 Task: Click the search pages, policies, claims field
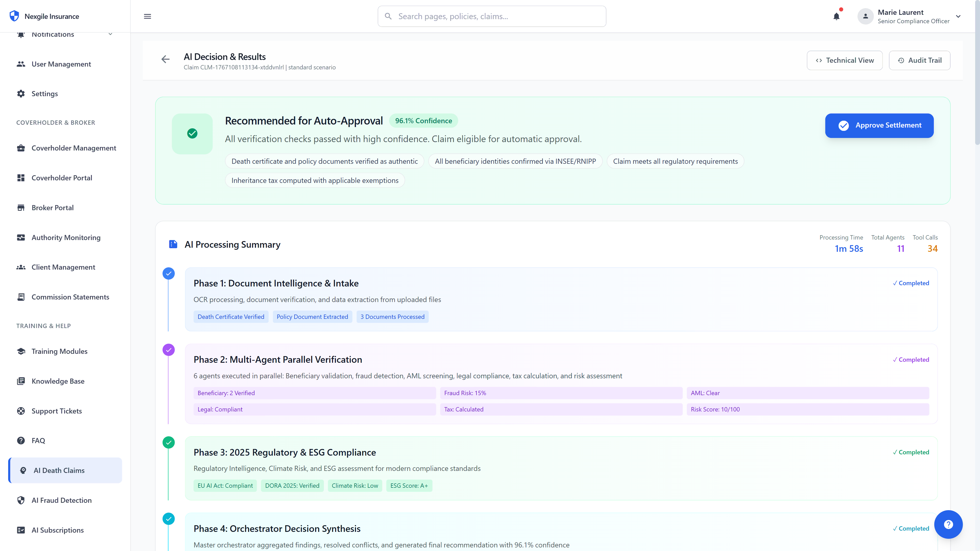(492, 16)
